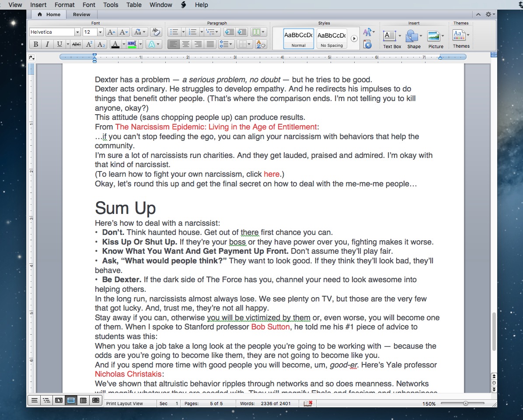Sort text with the A-Z sort icon
This screenshot has height=420, width=523.
[x=260, y=44]
